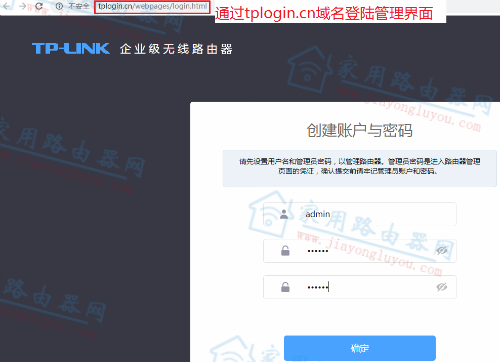Click into the first password field

[x=360, y=251]
